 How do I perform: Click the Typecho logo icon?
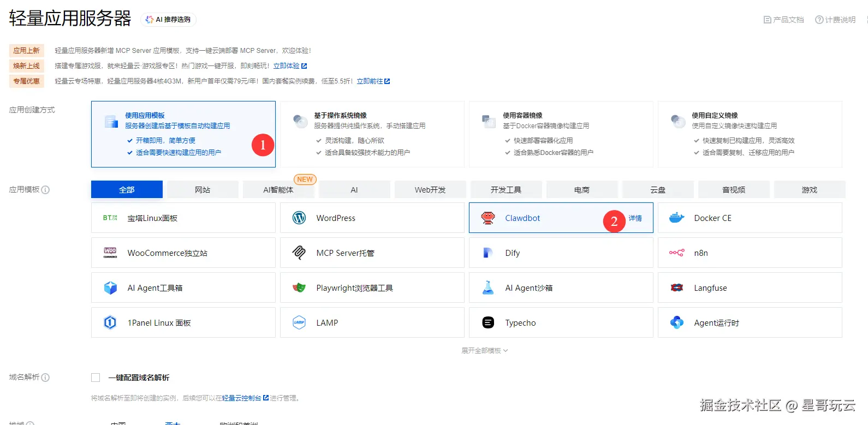[488, 322]
